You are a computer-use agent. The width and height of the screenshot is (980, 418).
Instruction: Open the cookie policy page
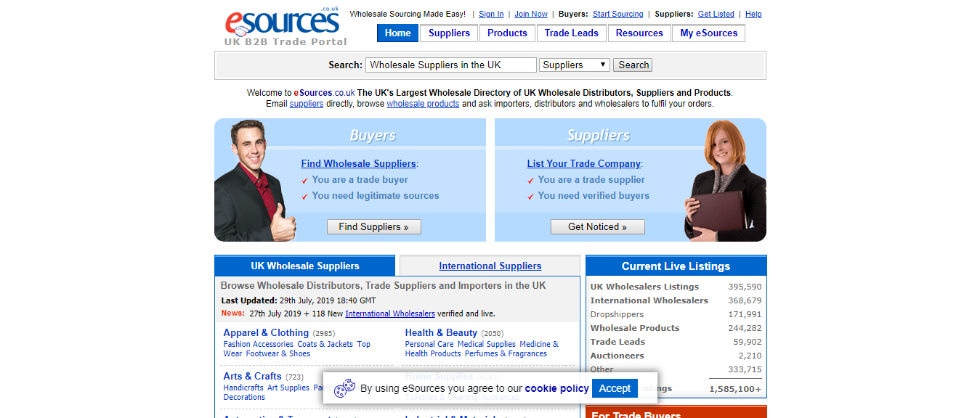point(556,388)
